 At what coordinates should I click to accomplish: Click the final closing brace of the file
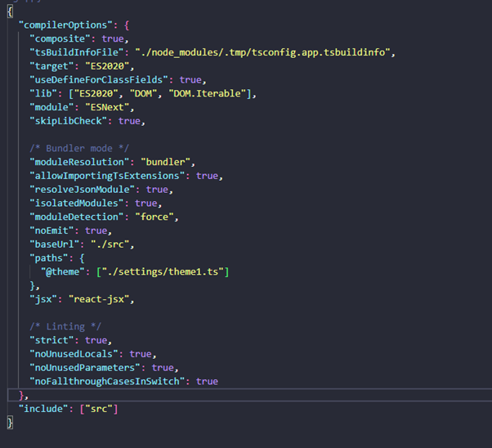10,423
